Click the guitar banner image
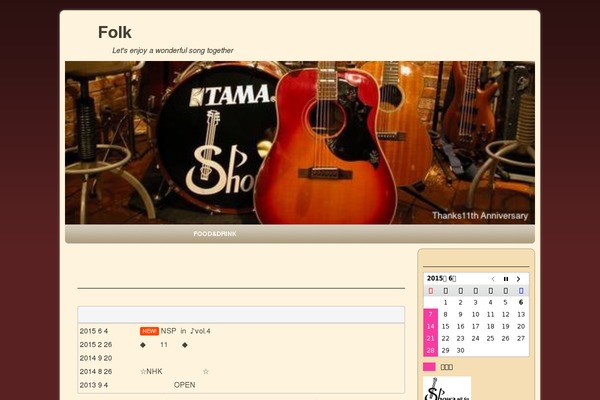This screenshot has height=400, width=600. point(300,142)
